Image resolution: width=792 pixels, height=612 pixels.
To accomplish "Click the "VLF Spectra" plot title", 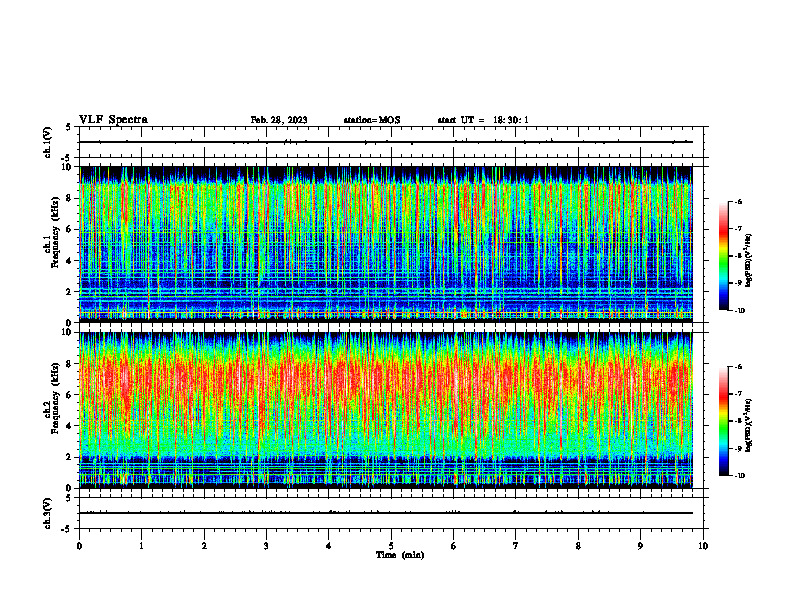I will [113, 120].
